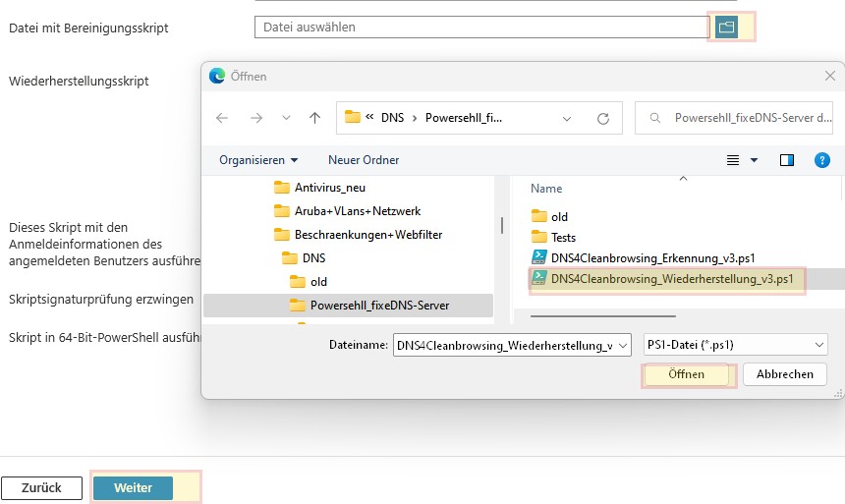This screenshot has height=504, width=845.
Task: Click the Zurück button
Action: point(41,488)
